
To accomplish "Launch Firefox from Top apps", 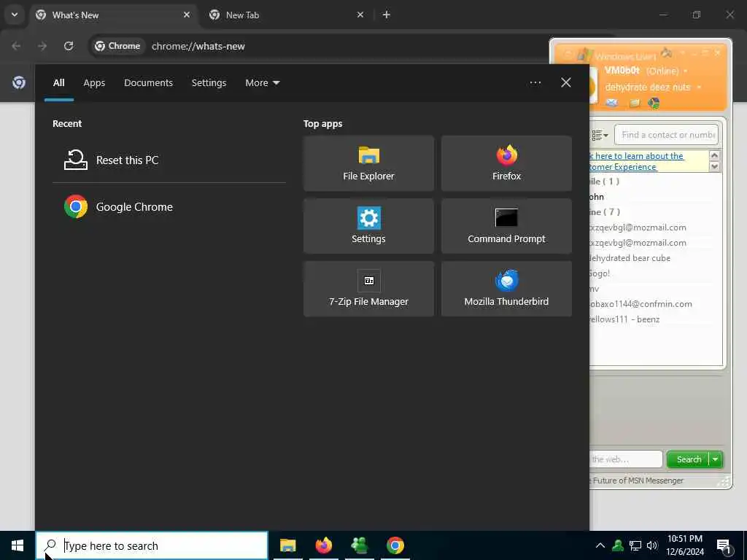I will click(506, 163).
